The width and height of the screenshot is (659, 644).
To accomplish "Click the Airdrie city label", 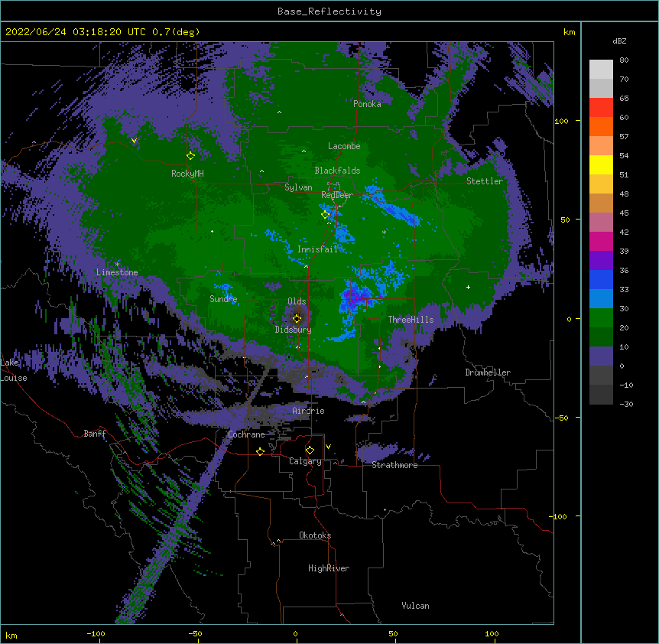I will 309,411.
